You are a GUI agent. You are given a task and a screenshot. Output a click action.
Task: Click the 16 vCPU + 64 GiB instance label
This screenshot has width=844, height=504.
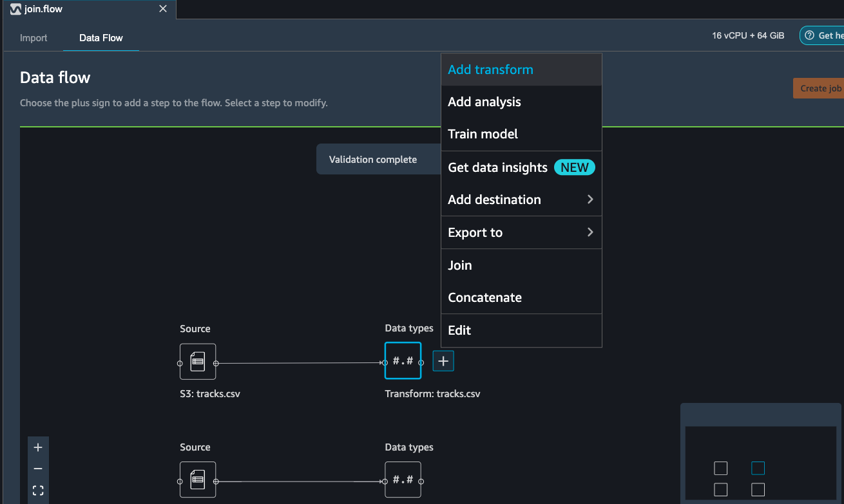point(748,35)
